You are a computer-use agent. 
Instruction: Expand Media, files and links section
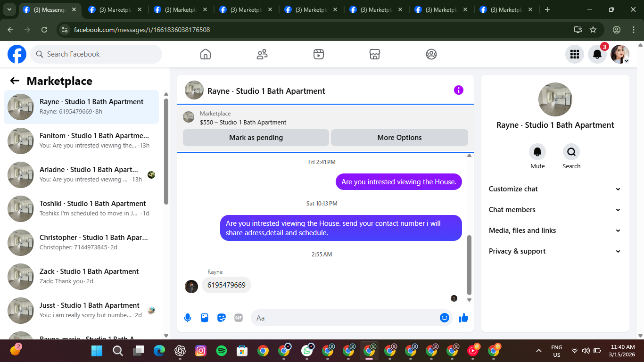(555, 230)
